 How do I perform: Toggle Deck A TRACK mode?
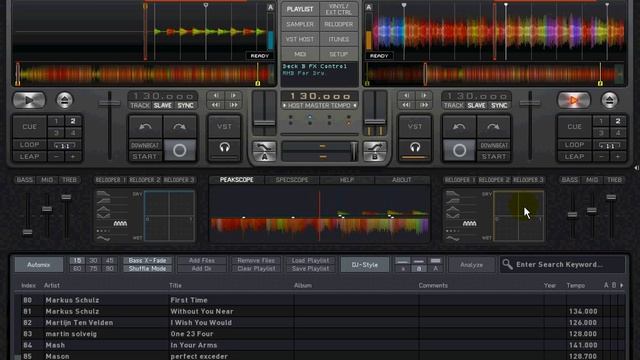(140, 105)
